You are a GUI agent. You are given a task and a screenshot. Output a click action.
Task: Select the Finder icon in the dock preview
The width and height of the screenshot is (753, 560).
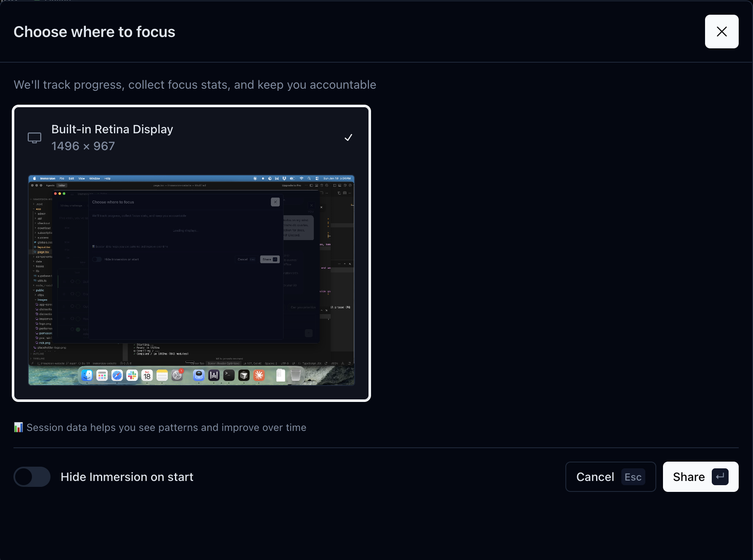[86, 375]
